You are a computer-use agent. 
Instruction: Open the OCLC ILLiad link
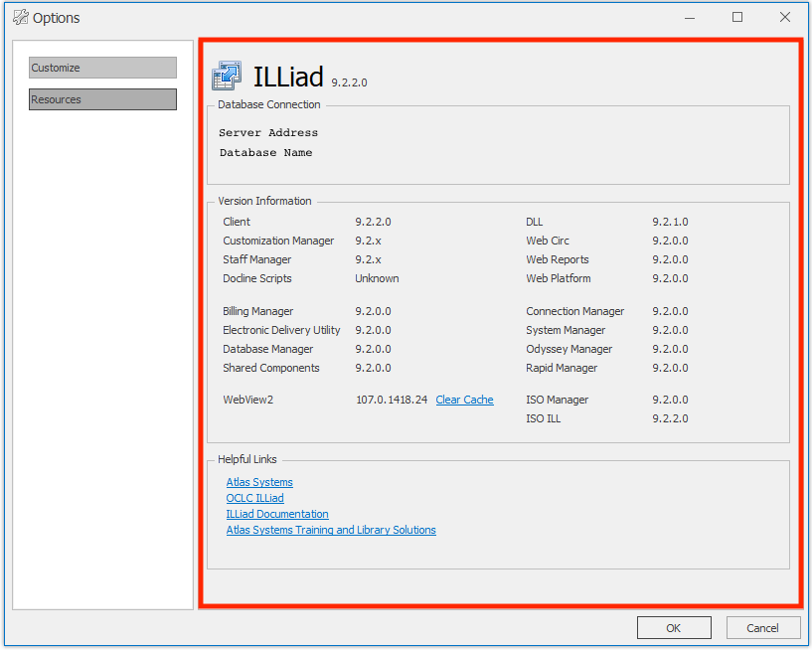(x=253, y=498)
